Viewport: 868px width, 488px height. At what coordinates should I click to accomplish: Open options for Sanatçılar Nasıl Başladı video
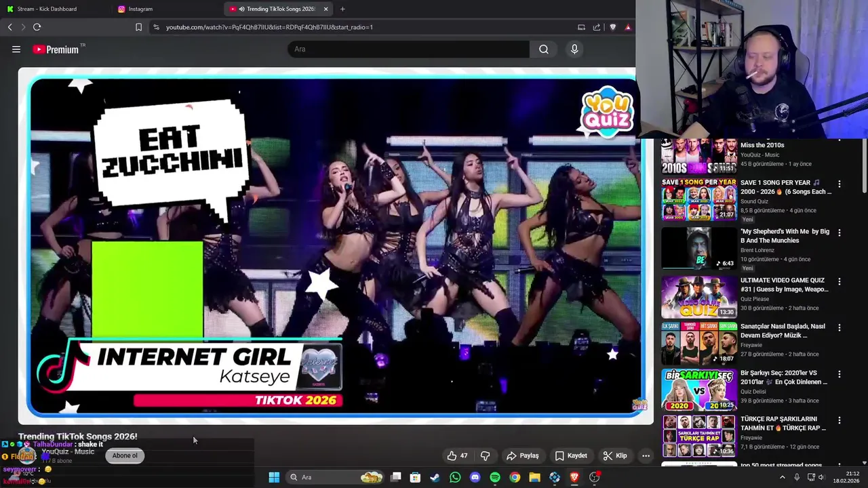[x=839, y=327]
